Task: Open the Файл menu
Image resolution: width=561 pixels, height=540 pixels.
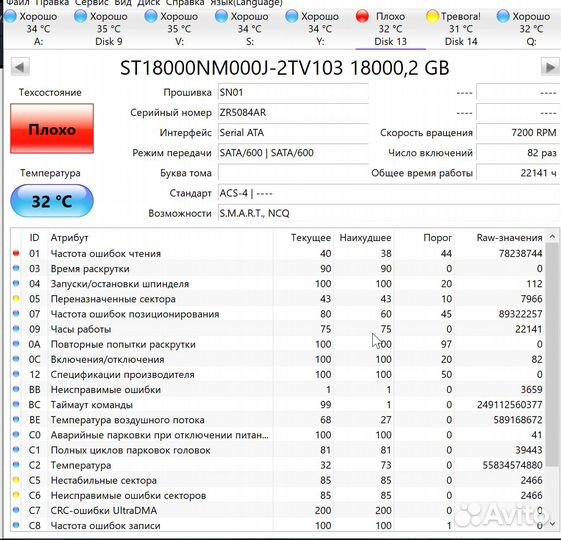Action: coord(18,3)
